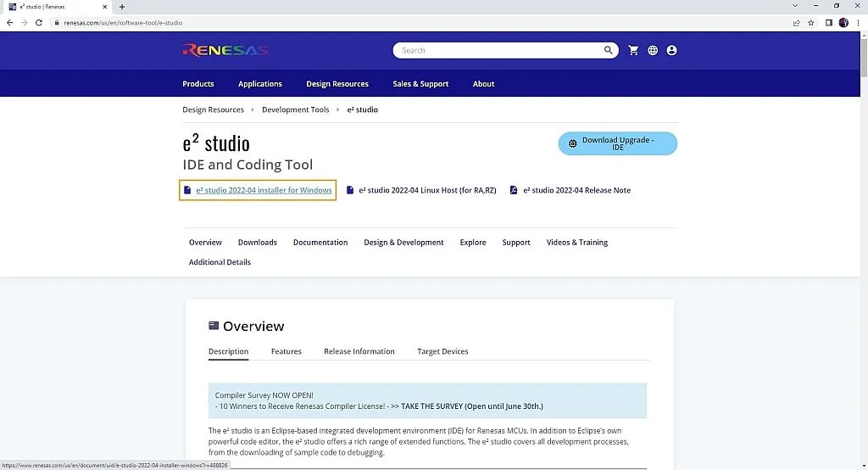Jump to Additional Details section
This screenshot has height=470, width=868.
click(220, 262)
